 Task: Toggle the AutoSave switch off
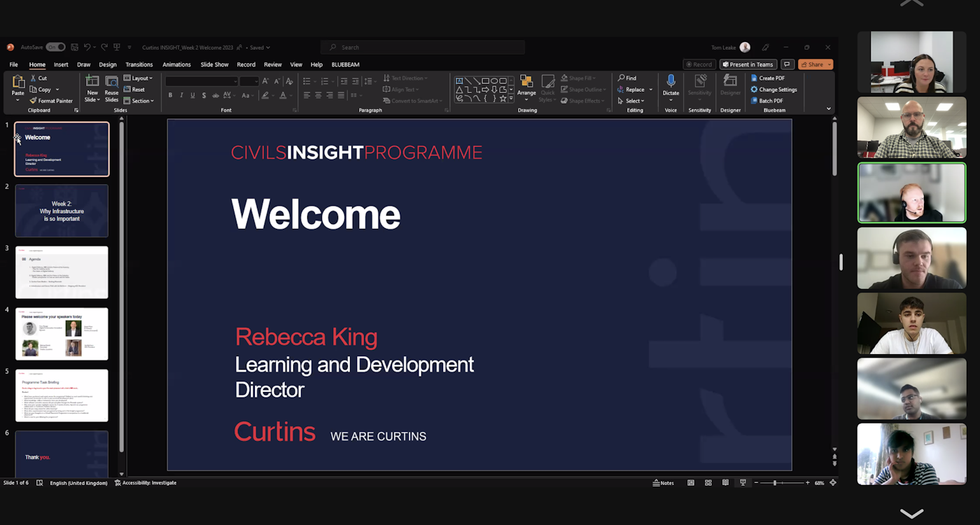pos(55,48)
